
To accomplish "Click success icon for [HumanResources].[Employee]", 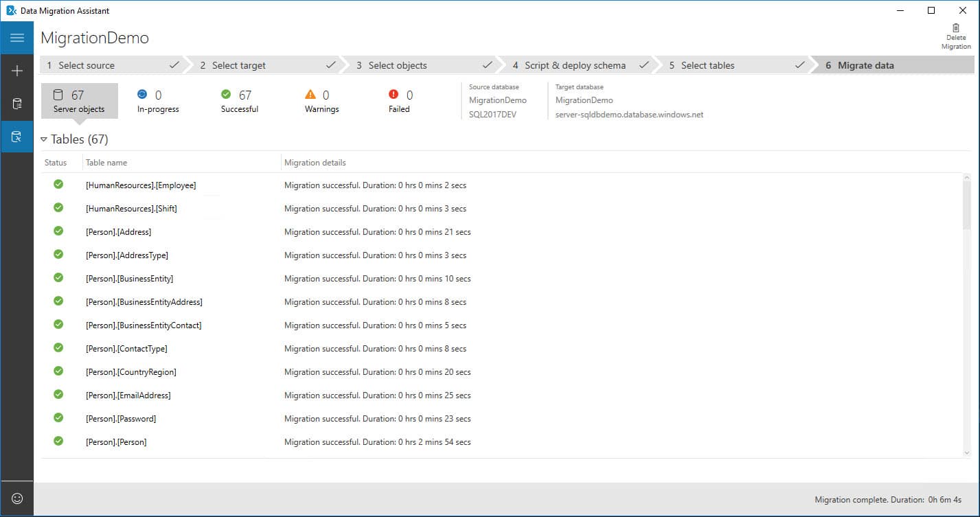I will (x=58, y=184).
